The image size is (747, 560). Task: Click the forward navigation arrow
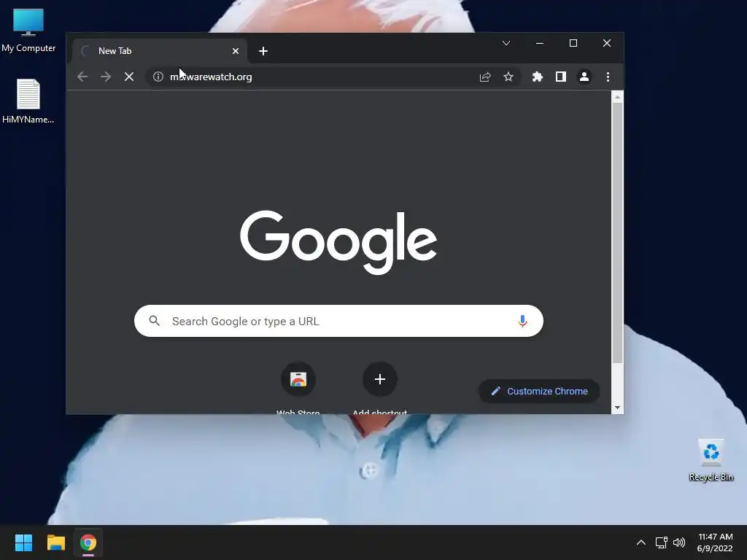pos(106,77)
